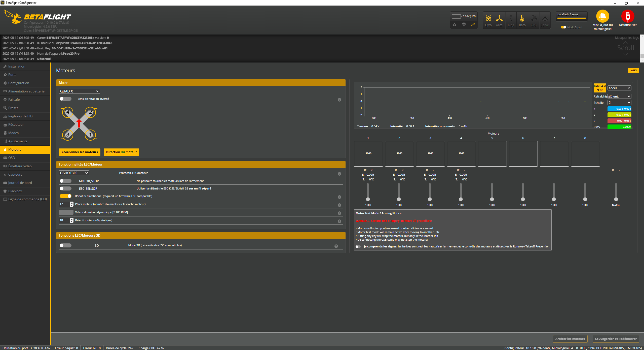Click the red Déconnecter USB icon
The height and width of the screenshot is (350, 644).
(628, 16)
